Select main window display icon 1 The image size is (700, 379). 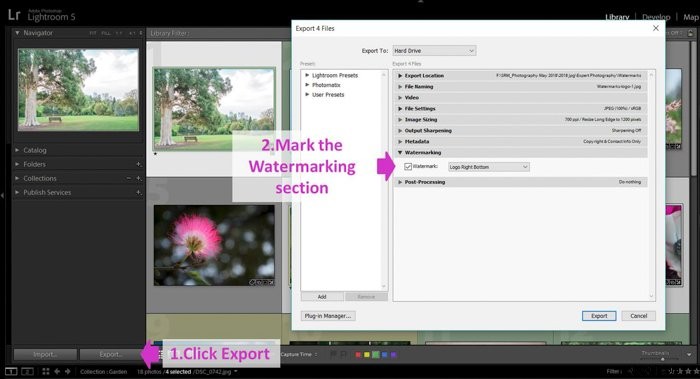tap(11, 371)
